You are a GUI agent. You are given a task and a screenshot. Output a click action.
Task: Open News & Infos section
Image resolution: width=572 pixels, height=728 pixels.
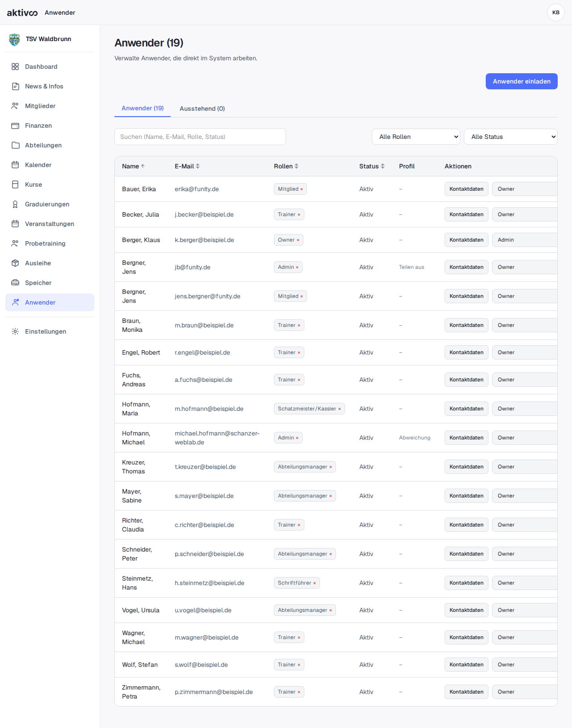click(x=50, y=86)
